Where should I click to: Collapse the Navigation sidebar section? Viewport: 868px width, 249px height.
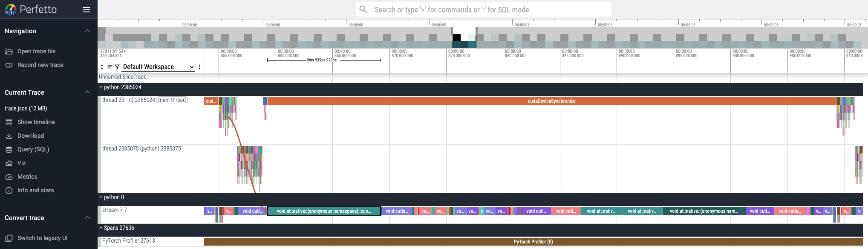pyautogui.click(x=87, y=31)
